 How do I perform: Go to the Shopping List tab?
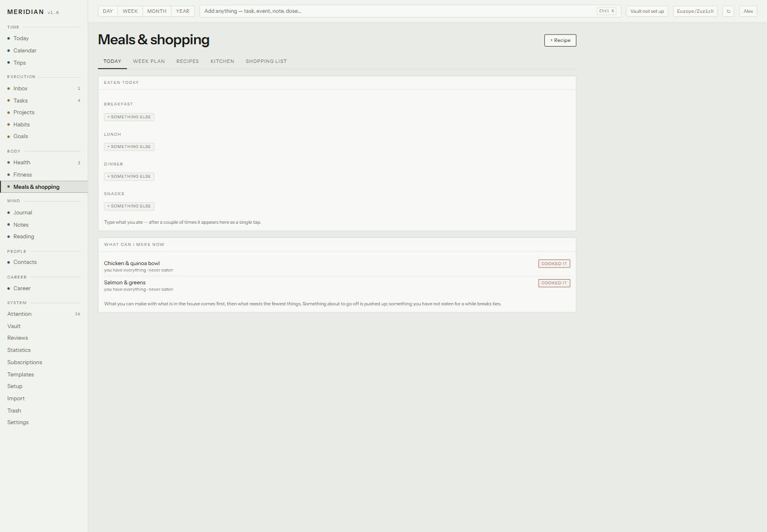point(266,61)
